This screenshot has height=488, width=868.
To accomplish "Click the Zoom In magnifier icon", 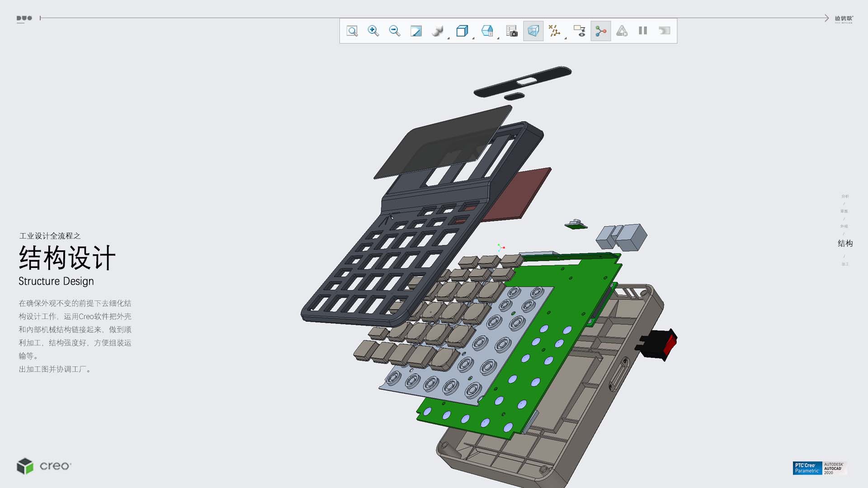I will [373, 31].
